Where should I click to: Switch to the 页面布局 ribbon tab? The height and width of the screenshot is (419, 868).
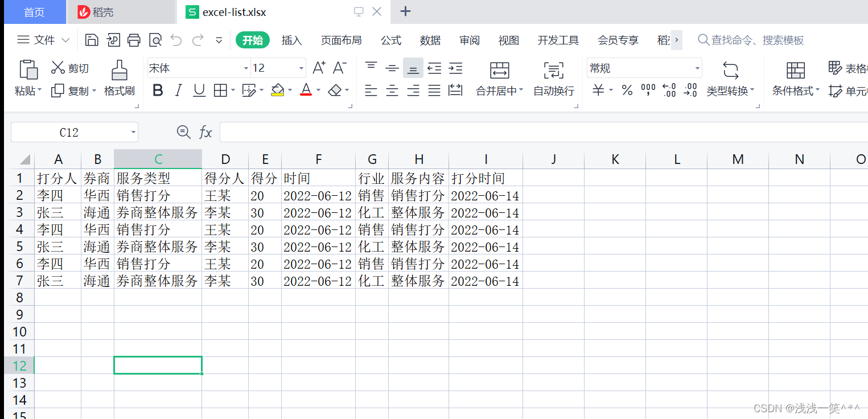tap(341, 40)
